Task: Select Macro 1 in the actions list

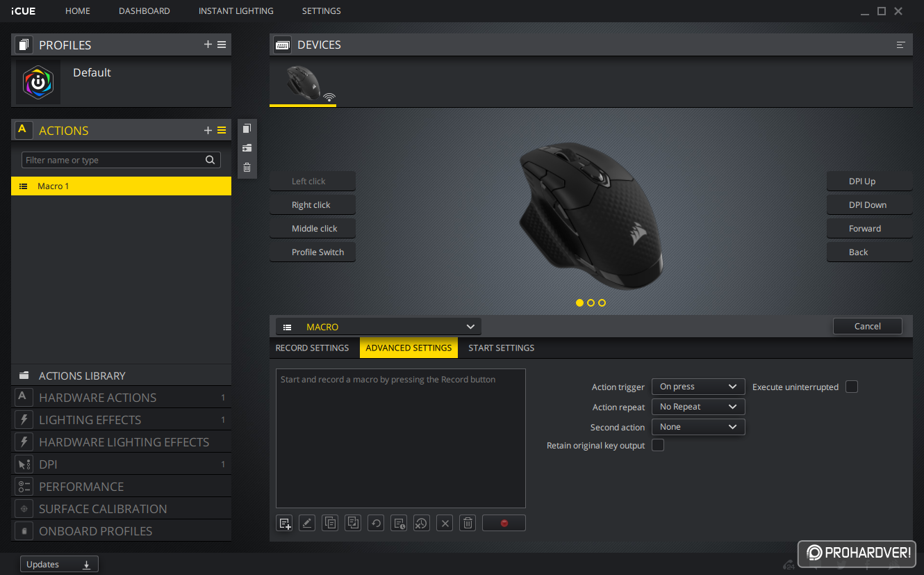Action: tap(121, 186)
